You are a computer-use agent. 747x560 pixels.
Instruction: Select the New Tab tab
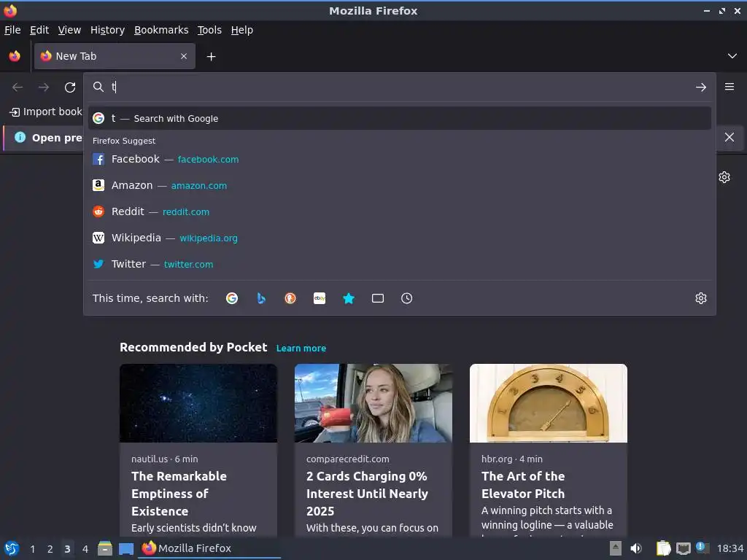pos(115,56)
